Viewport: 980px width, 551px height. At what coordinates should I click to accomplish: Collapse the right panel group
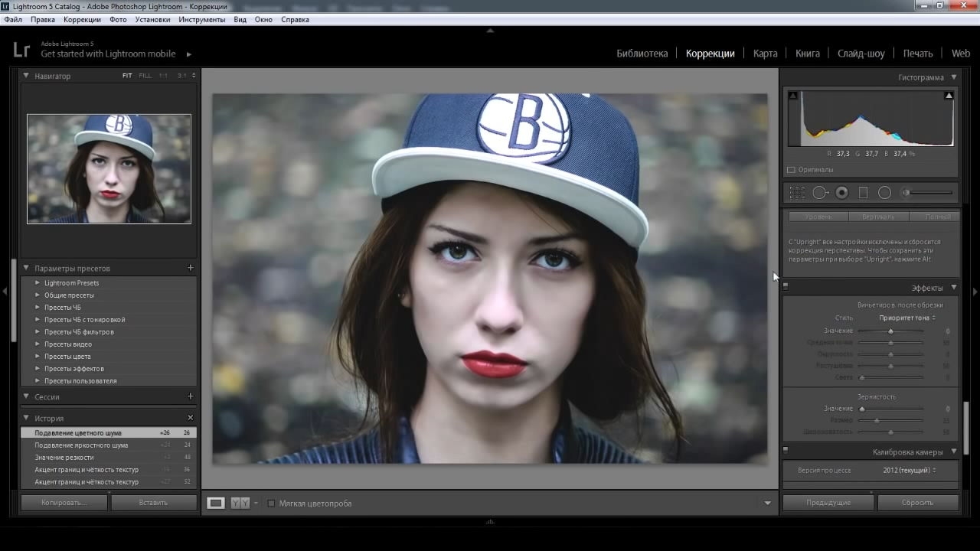pyautogui.click(x=975, y=291)
